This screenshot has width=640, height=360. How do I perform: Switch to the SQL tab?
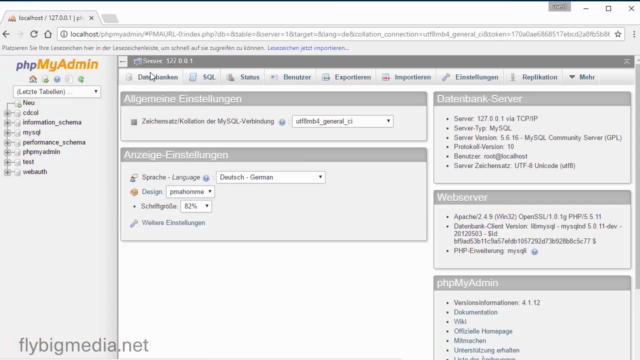point(202,77)
